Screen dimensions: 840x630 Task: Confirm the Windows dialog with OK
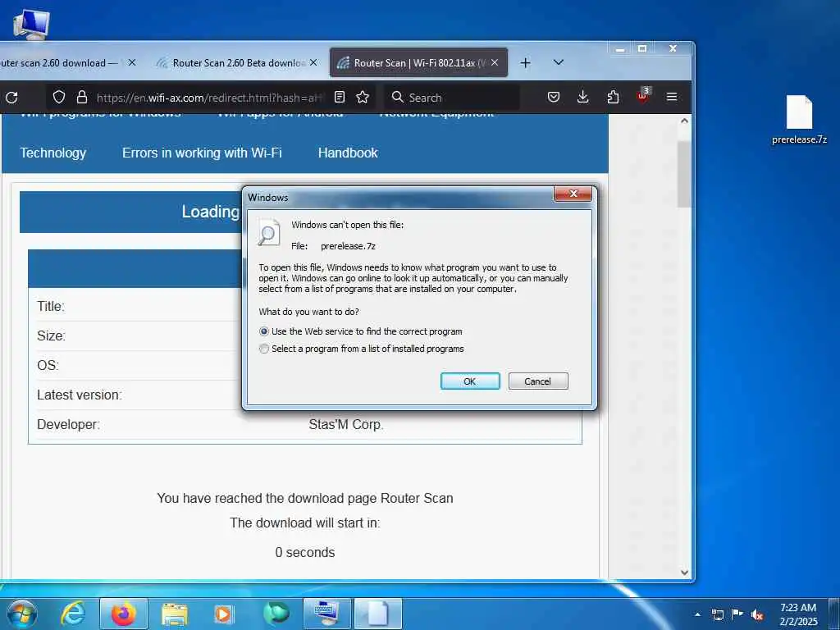(x=470, y=381)
